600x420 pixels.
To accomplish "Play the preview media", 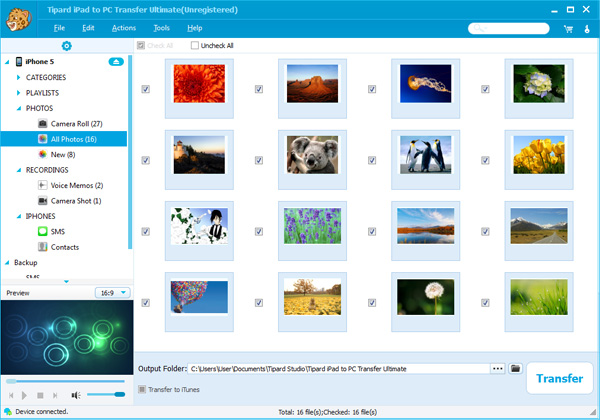I will coord(24,395).
